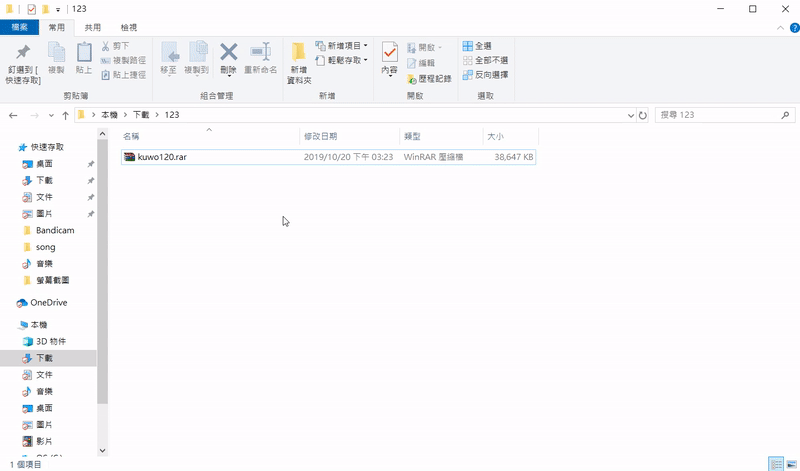Viewport: 800px width, 471px height.
Task: Click the sidebar scroll down arrow
Action: 103,451
